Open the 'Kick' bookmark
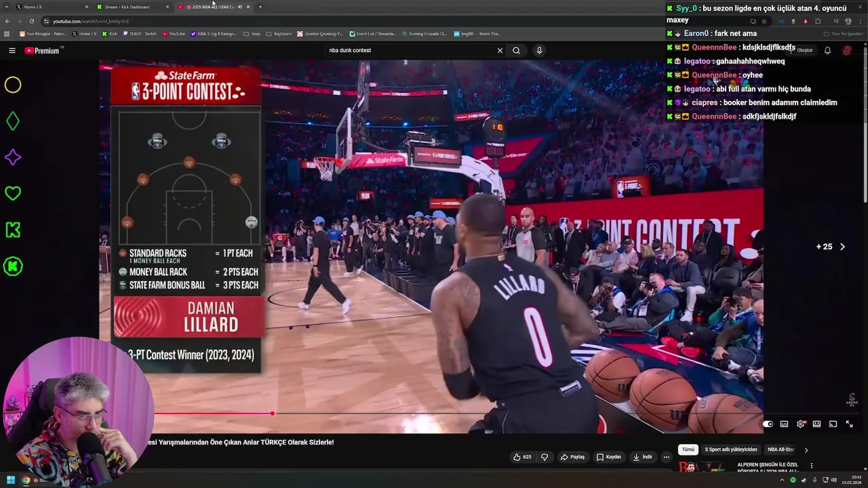868x488 pixels. click(x=109, y=33)
